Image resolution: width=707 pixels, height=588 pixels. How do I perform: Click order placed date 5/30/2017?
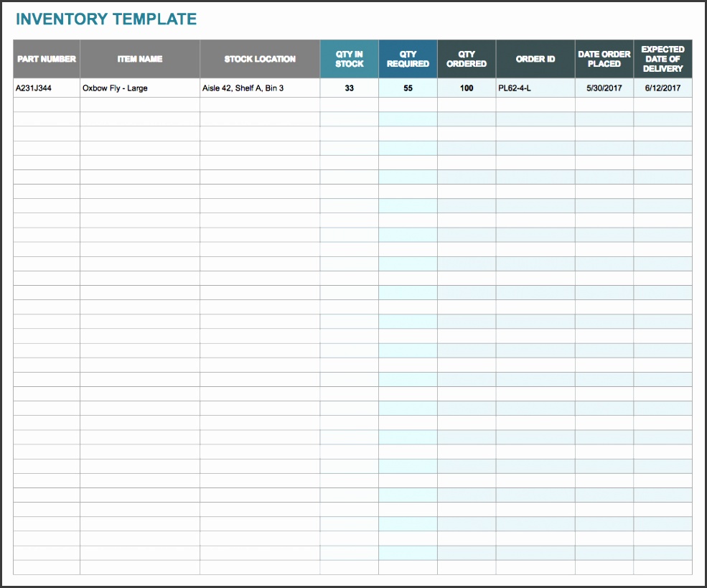(604, 88)
